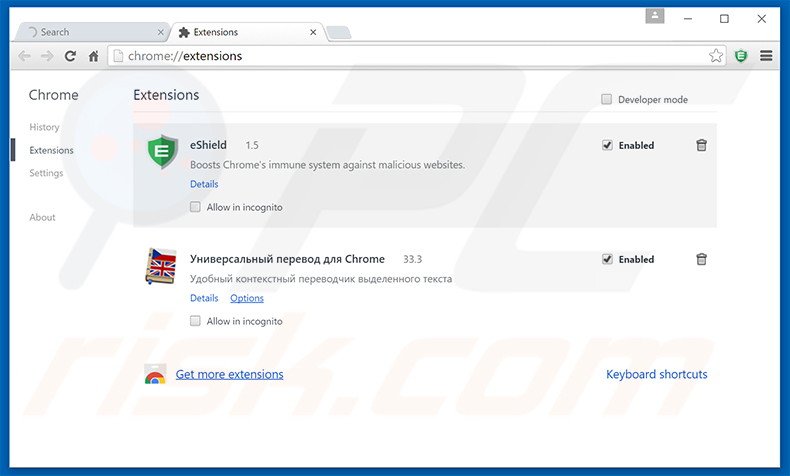Open Keyboard shortcuts link
790x476 pixels.
click(656, 374)
